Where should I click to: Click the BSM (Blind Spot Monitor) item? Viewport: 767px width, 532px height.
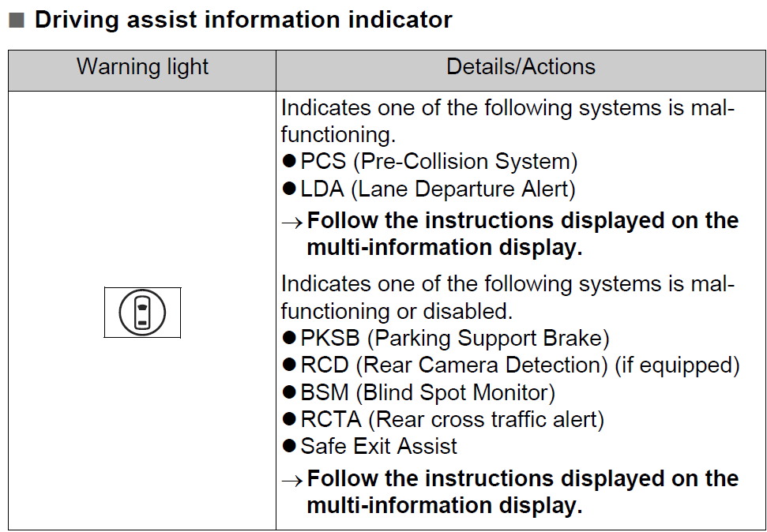(427, 392)
